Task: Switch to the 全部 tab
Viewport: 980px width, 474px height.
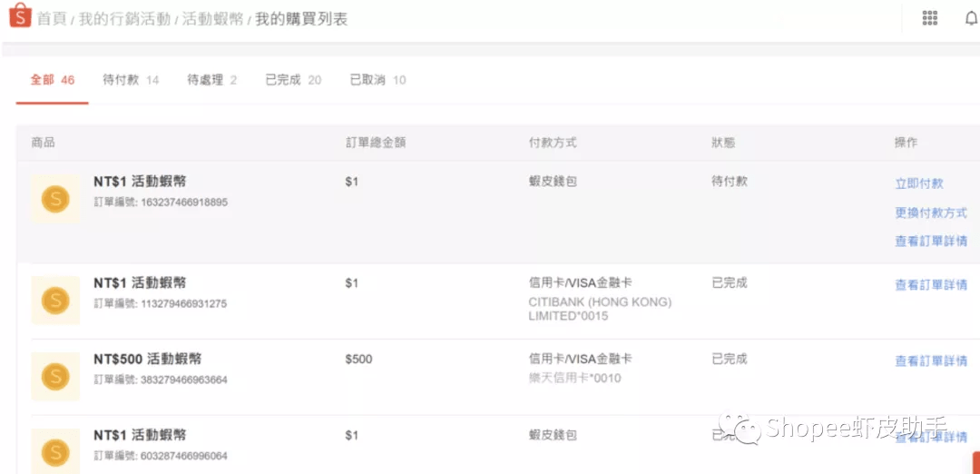Action: (x=53, y=80)
